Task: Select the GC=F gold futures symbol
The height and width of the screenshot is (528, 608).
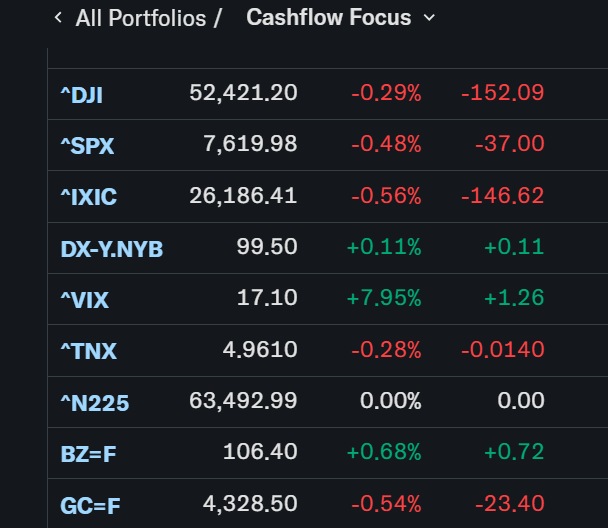Action: pos(90,506)
